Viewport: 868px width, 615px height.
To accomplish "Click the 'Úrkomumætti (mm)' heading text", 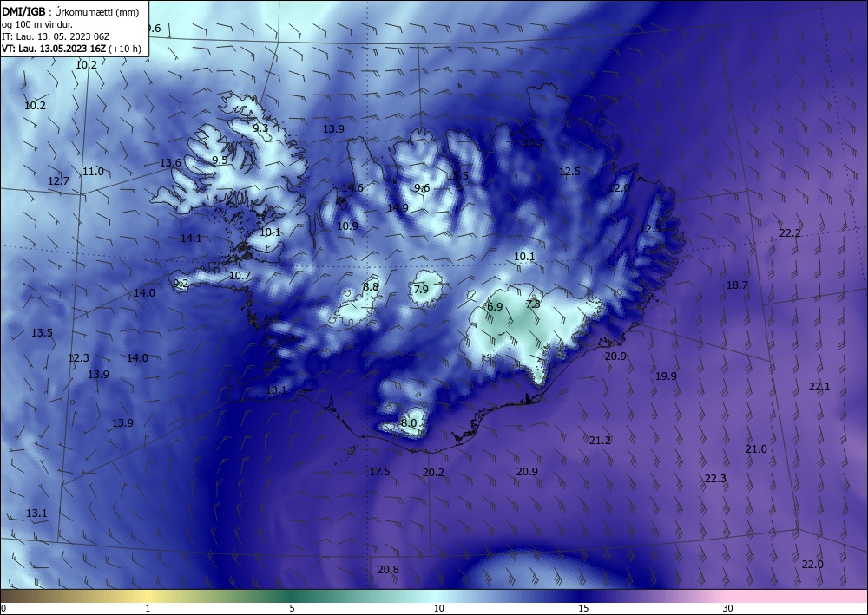I will [x=97, y=12].
